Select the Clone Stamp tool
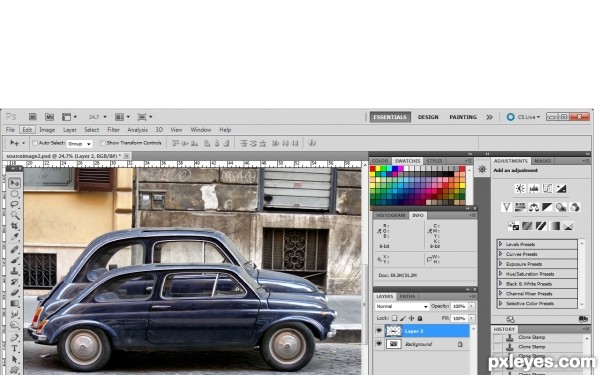This screenshot has height=375, width=600. click(15, 271)
